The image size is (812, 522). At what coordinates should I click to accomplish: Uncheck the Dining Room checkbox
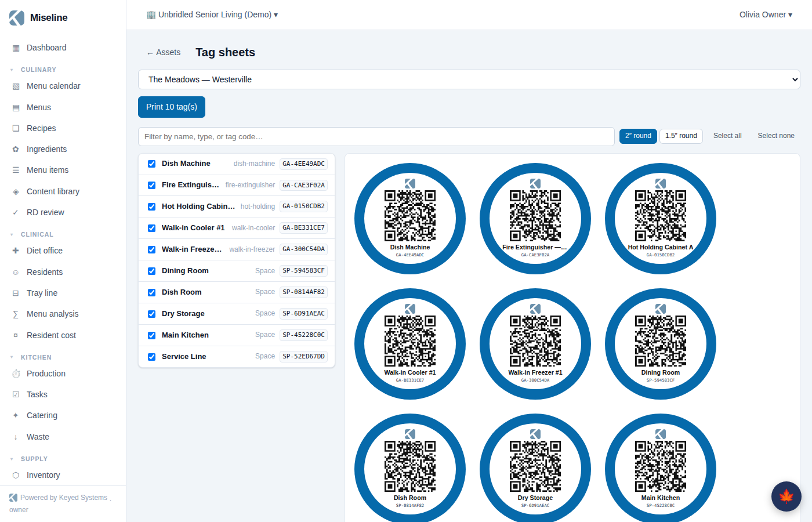[x=151, y=271]
